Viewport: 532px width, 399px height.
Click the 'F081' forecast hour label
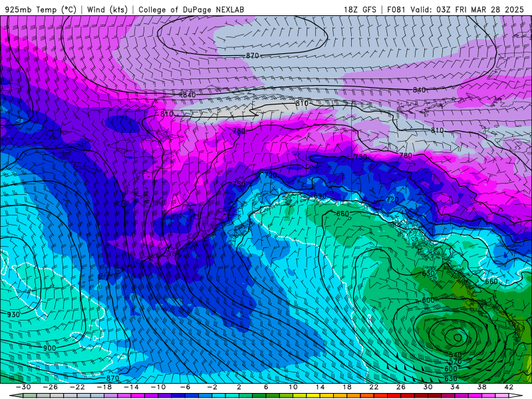click(396, 9)
